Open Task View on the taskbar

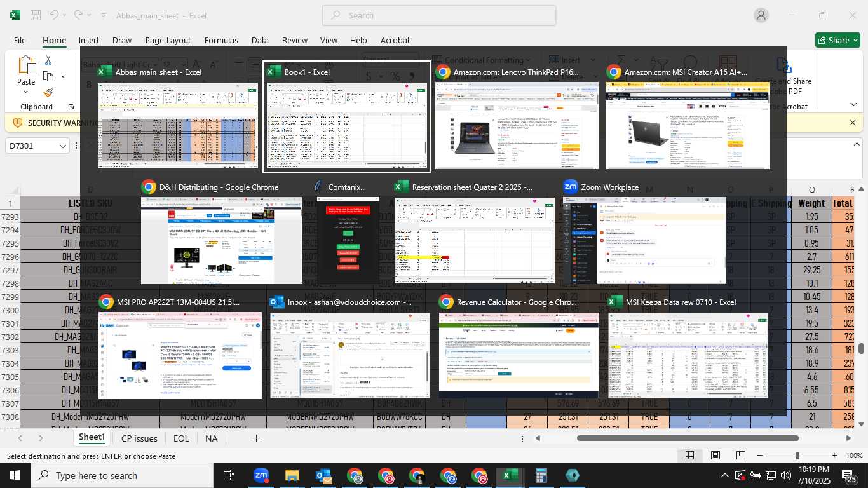point(229,475)
